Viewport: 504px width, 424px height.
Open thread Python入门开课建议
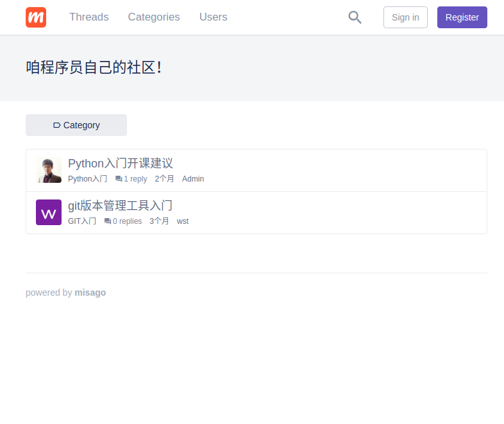pyautogui.click(x=120, y=164)
